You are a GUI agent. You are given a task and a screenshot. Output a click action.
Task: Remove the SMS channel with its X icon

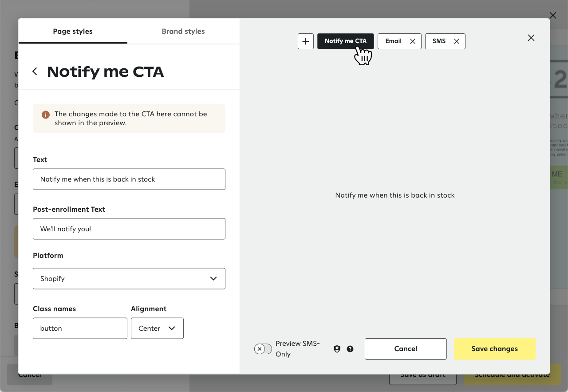click(457, 41)
